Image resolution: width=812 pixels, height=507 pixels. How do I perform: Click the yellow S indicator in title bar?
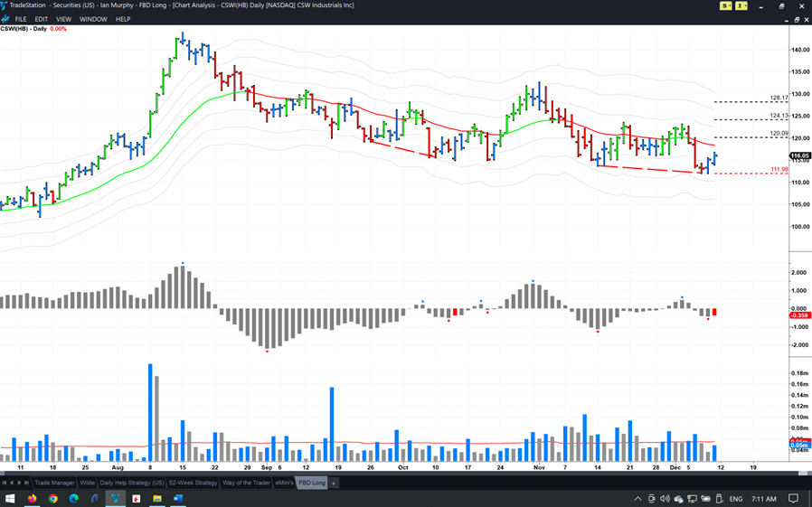725,5
